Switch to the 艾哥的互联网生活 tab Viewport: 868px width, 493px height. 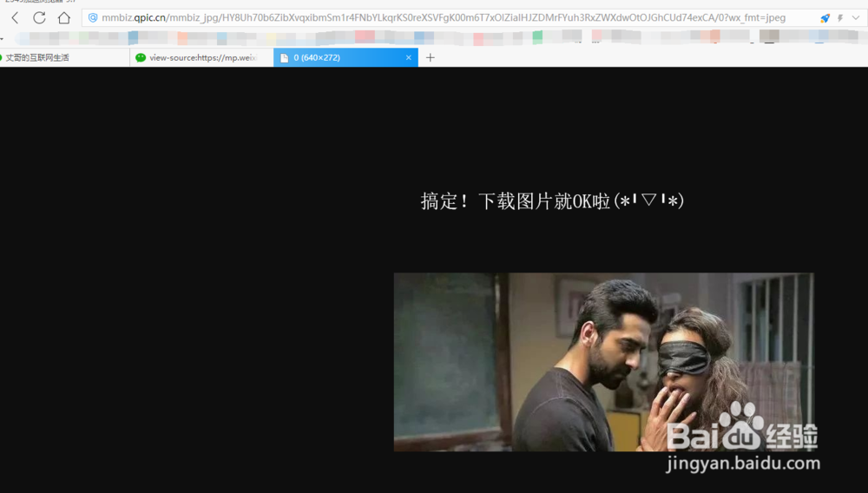coord(64,57)
